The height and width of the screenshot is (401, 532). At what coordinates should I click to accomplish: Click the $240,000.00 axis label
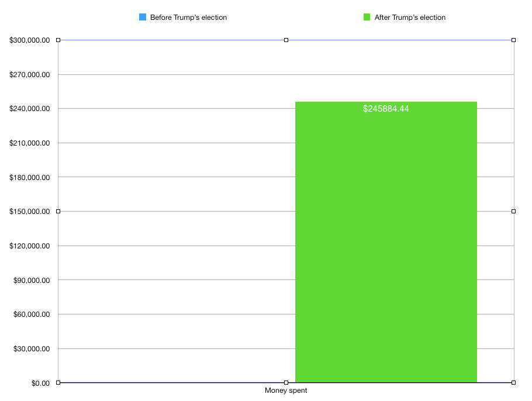coord(29,109)
